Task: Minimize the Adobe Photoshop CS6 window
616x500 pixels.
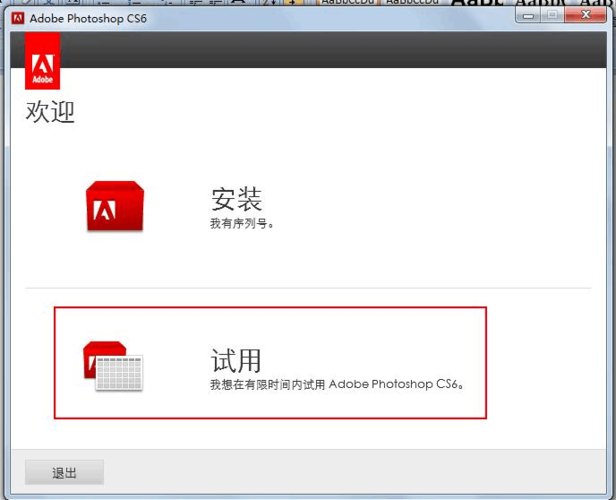Action: (x=528, y=15)
